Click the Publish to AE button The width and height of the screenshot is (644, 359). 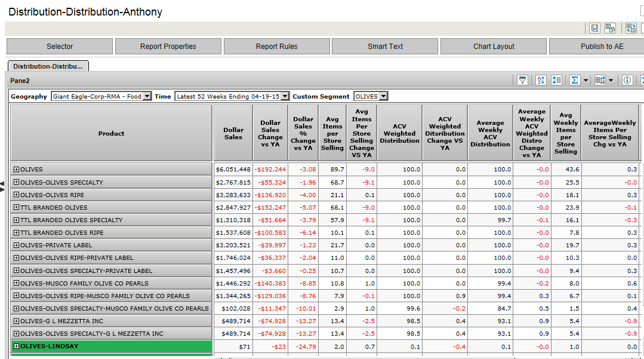click(602, 47)
